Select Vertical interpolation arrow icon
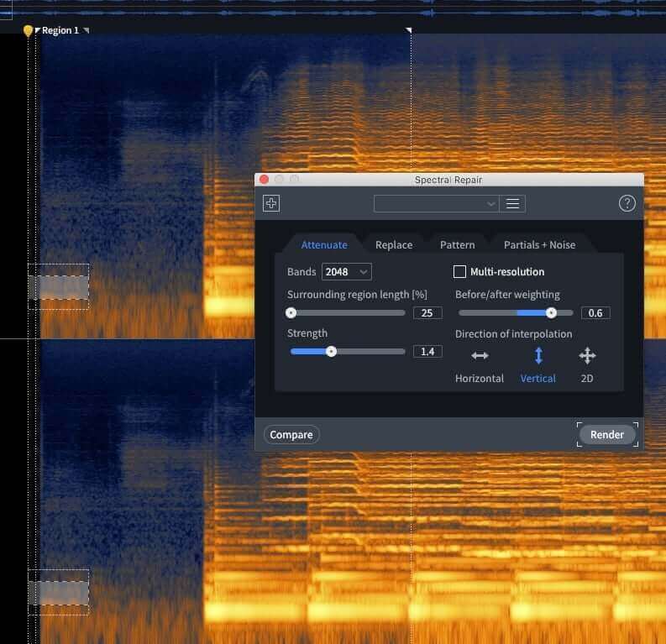The image size is (666, 644). (538, 356)
